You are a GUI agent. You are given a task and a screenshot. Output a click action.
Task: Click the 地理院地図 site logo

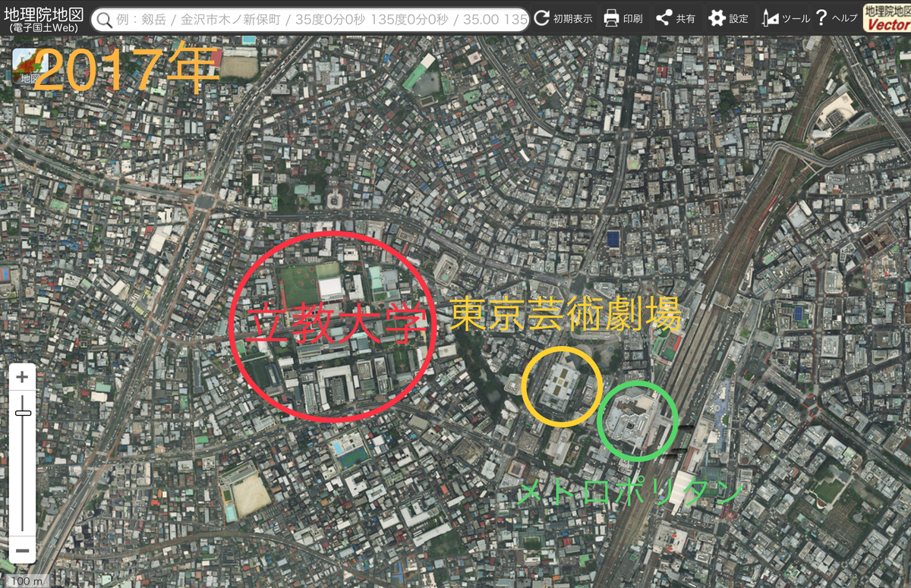click(43, 17)
